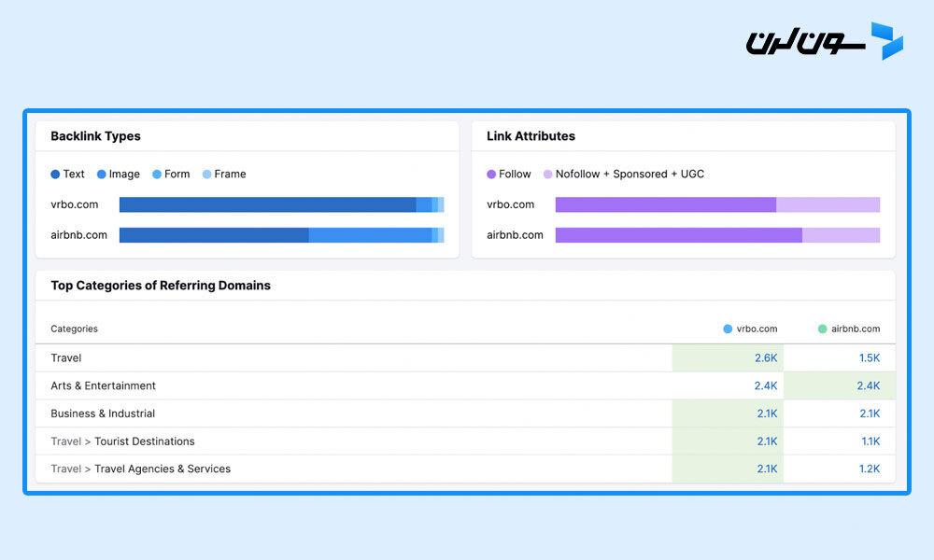Image resolution: width=934 pixels, height=560 pixels.
Task: Click the Backlink Types panel title
Action: point(95,136)
